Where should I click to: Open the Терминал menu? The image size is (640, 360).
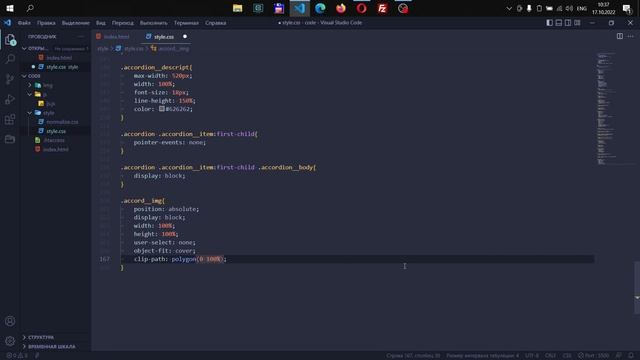186,23
